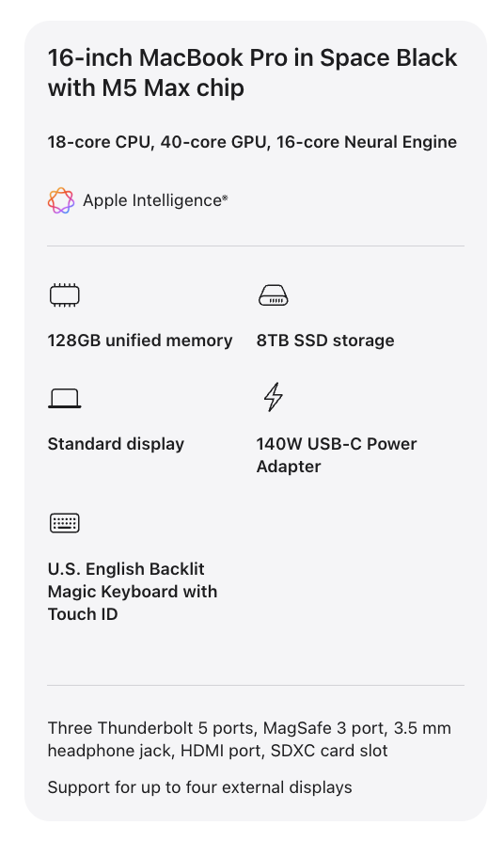The image size is (504, 841).
Task: Click the Three Thunderbolt 5 ports description
Action: coord(249,739)
